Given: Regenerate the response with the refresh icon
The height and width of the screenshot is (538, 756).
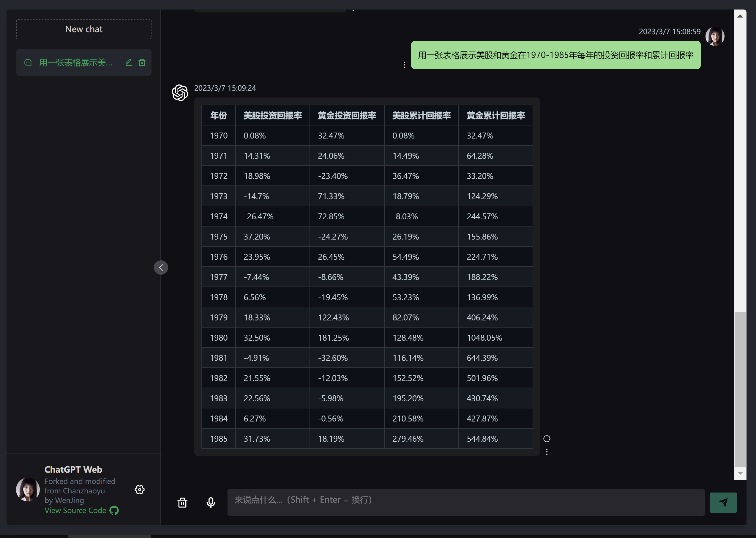Looking at the screenshot, I should click(x=547, y=439).
